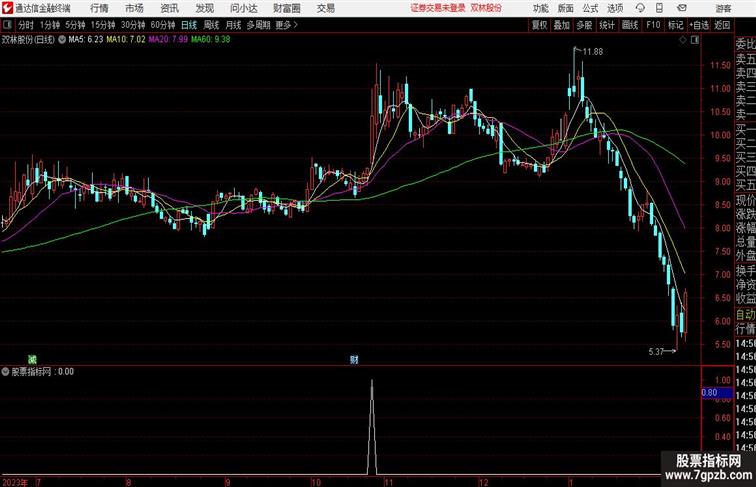Click the 复权 toolbar button
The height and width of the screenshot is (487, 756).
click(539, 25)
